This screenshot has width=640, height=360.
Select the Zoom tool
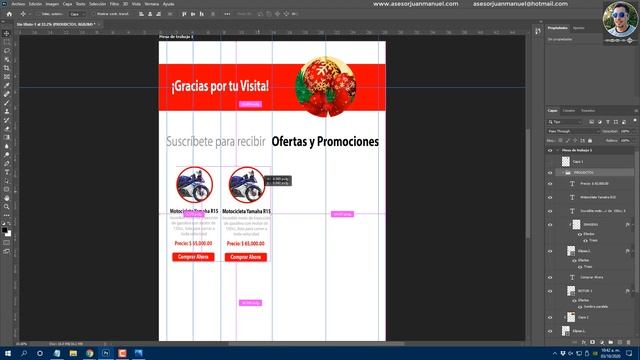tap(7, 207)
